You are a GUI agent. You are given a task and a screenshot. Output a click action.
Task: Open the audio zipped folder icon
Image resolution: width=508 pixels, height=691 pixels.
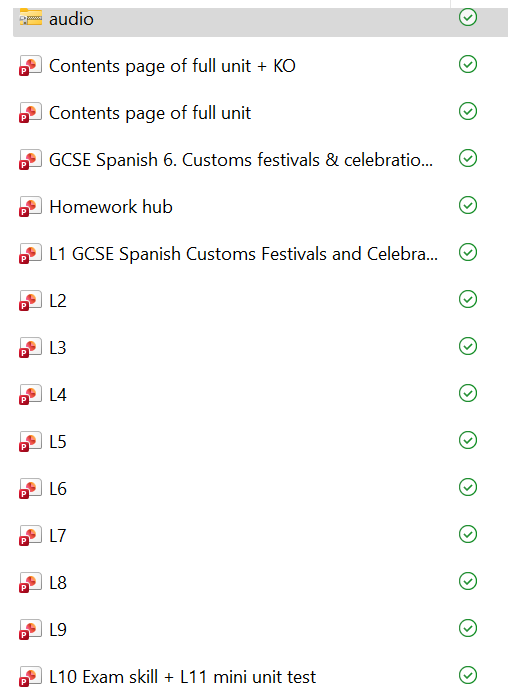click(30, 18)
